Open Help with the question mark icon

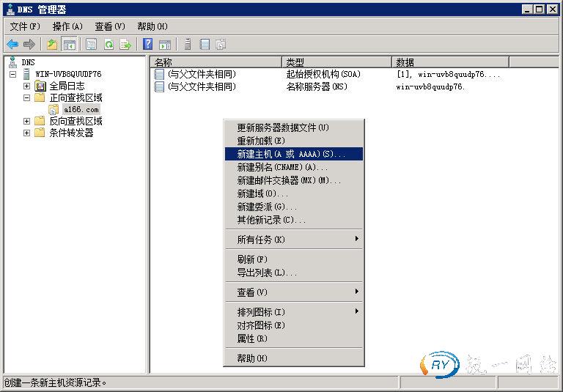[147, 44]
